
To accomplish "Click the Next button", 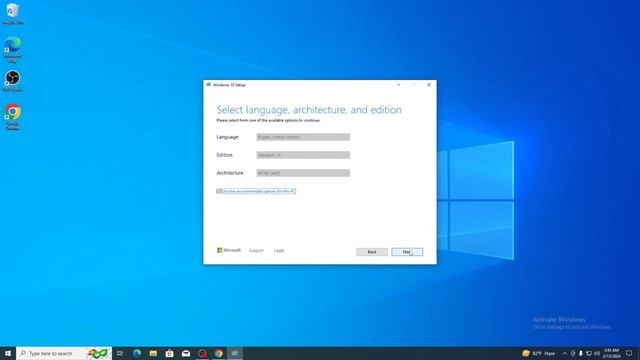I will click(407, 252).
